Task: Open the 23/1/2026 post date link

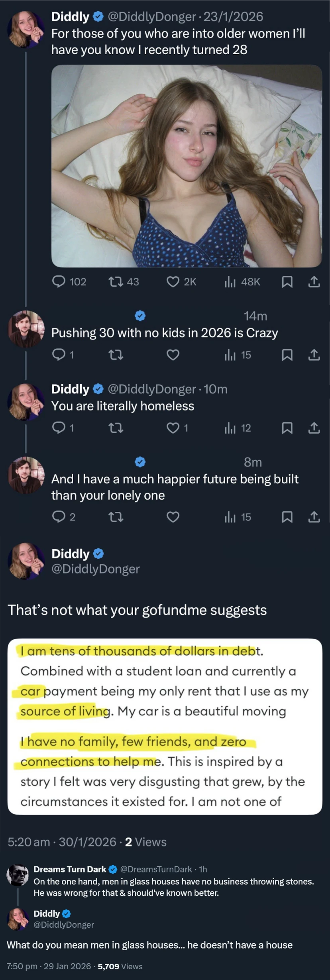Action: (x=233, y=17)
